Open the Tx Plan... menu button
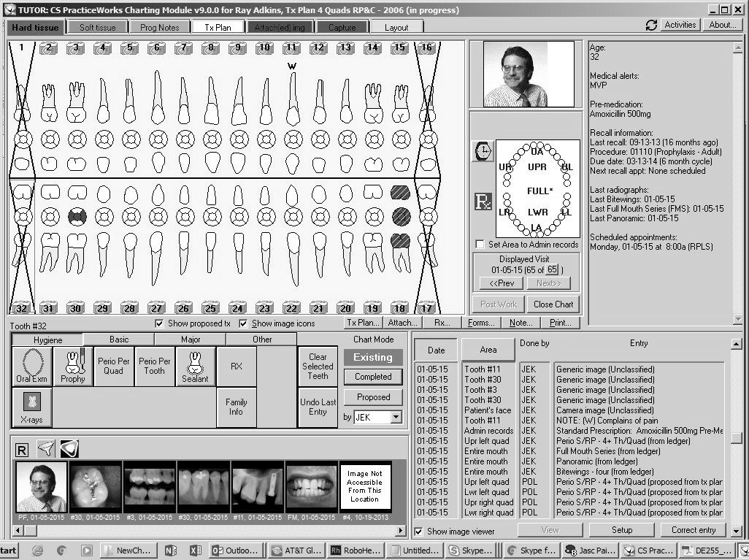 (x=363, y=323)
